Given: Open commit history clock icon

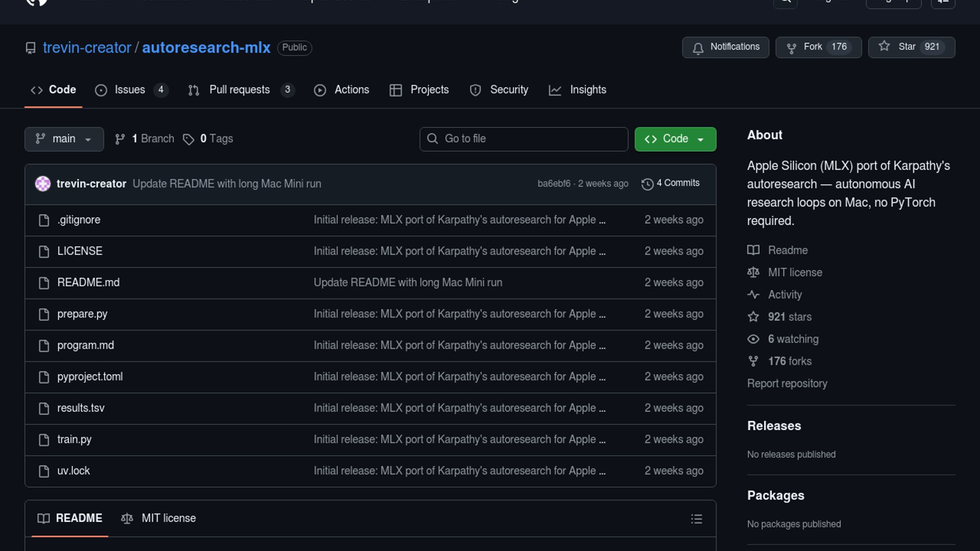Looking at the screenshot, I should pos(647,184).
